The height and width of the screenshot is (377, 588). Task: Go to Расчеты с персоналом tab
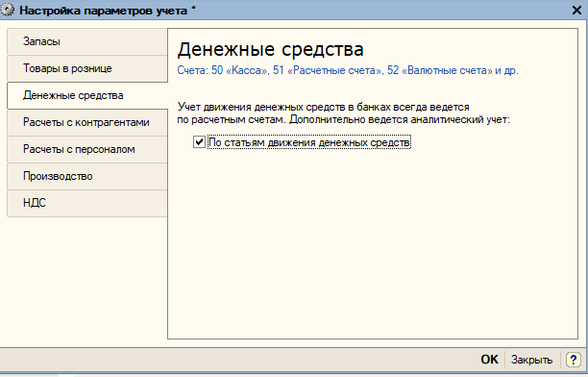[87, 149]
